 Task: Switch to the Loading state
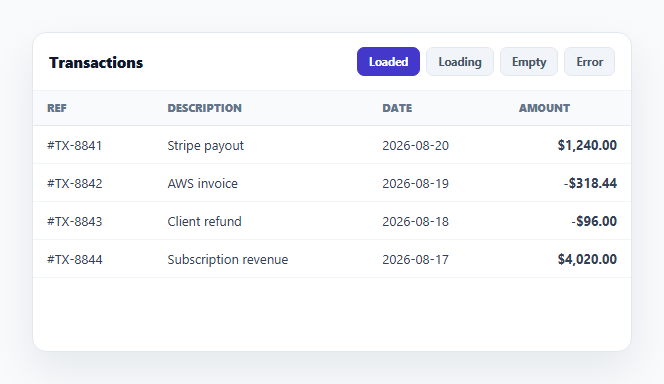460,62
